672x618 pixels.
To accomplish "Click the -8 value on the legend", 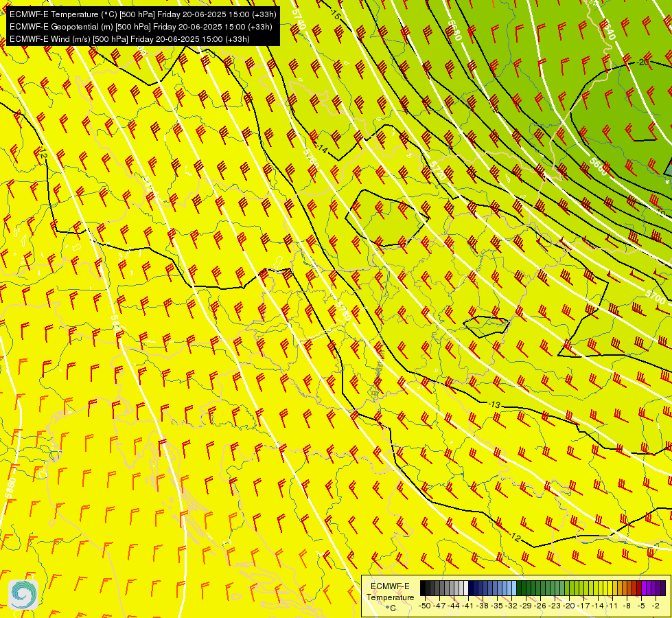I will tap(627, 606).
